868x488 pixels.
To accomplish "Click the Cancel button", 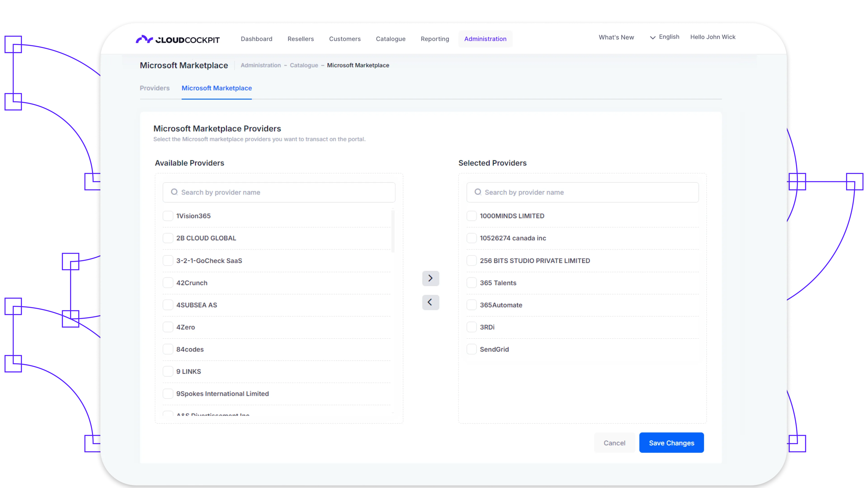I will pos(614,443).
